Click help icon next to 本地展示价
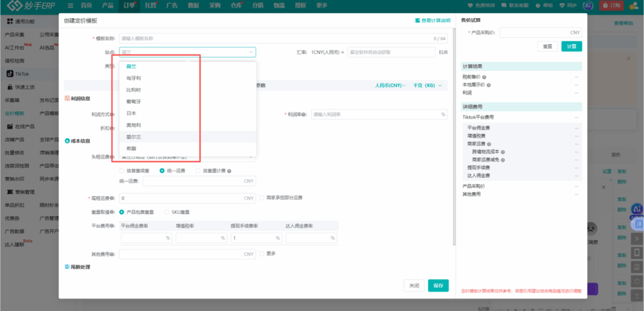This screenshot has width=644, height=311. coord(489,85)
